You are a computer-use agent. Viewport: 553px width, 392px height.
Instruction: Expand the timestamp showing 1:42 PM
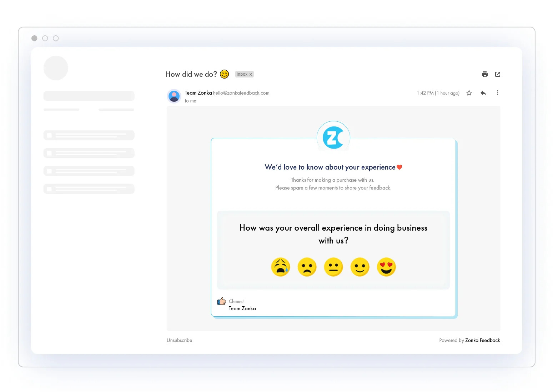pos(438,93)
